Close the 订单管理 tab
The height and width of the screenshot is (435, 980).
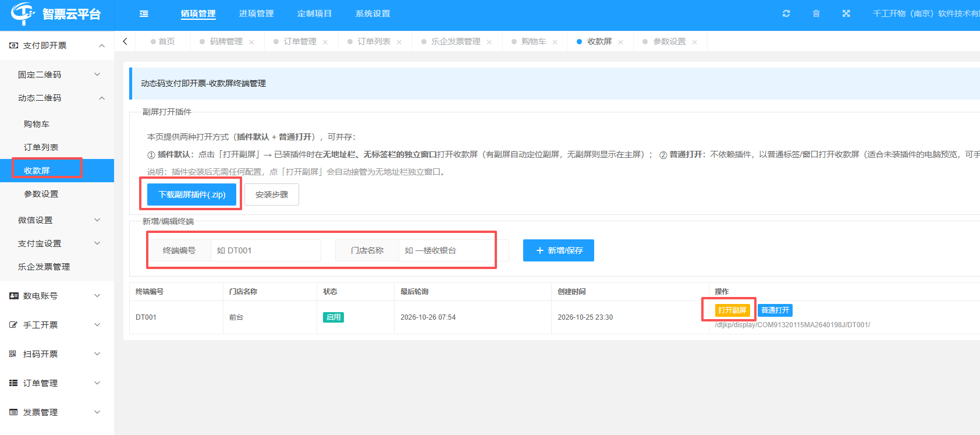[x=325, y=42]
